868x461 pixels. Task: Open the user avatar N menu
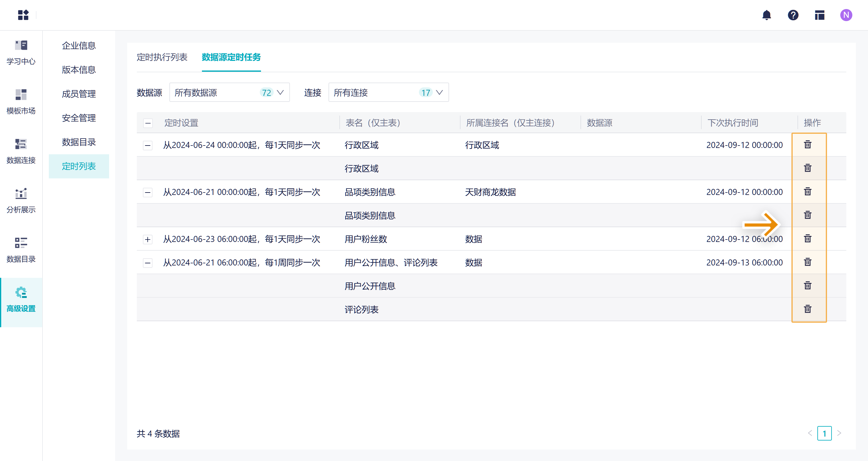click(x=846, y=15)
